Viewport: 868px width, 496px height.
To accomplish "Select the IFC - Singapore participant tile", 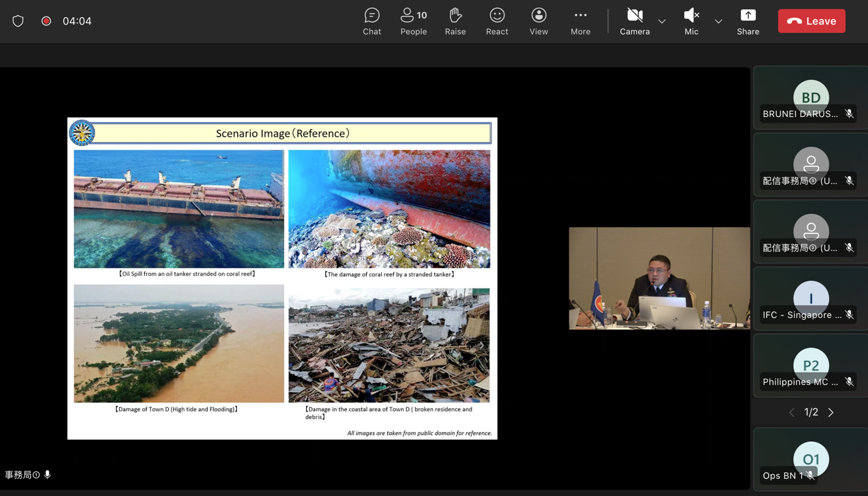I will (x=811, y=299).
